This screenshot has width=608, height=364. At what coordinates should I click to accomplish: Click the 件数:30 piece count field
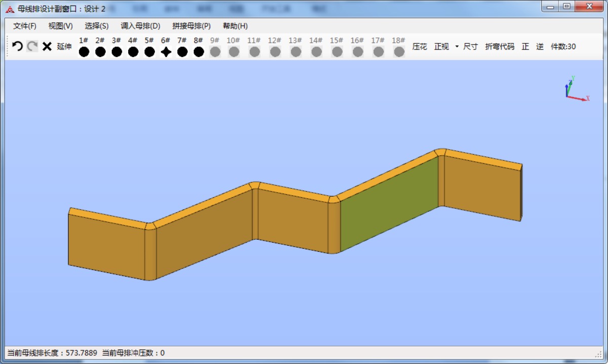click(563, 47)
